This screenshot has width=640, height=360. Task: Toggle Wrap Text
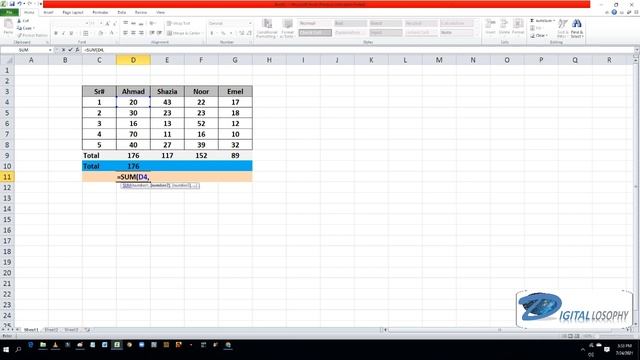[x=179, y=23]
